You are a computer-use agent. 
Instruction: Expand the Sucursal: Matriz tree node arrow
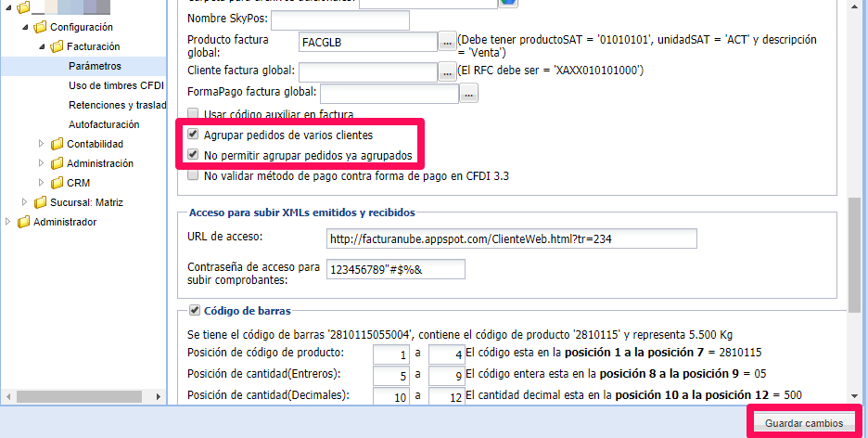pos(26,202)
